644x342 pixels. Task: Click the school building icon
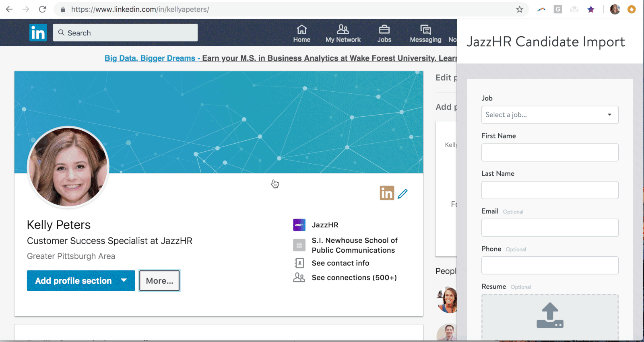299,245
